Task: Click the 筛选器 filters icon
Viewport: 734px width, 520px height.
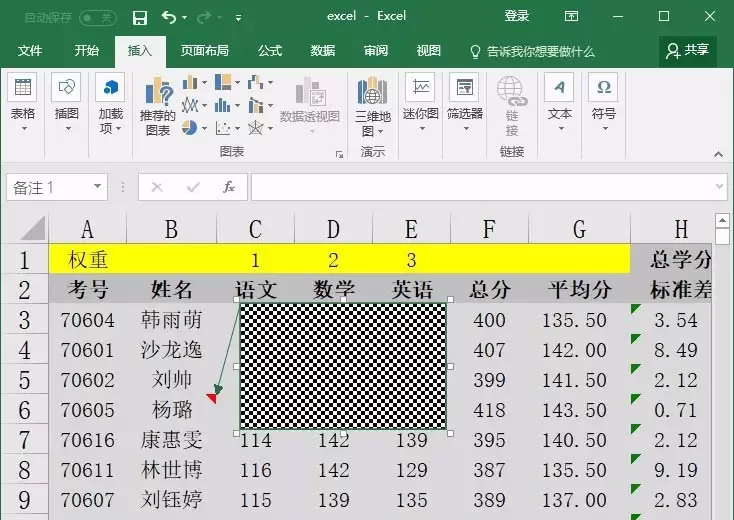Action: [x=464, y=87]
